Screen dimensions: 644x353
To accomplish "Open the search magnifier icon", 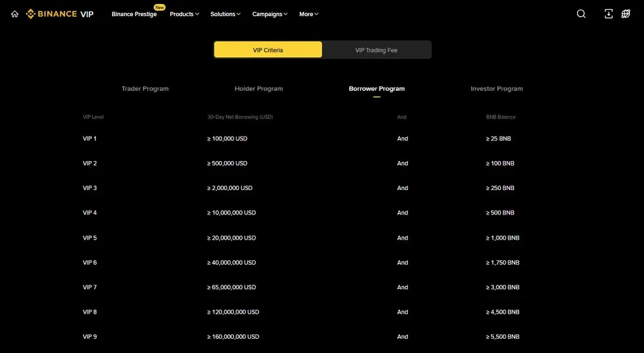I will point(581,14).
